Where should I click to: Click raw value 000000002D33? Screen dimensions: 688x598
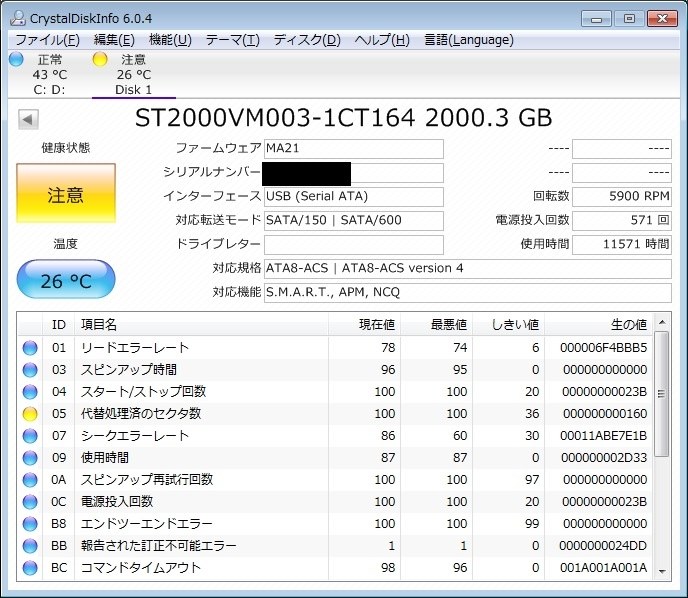(x=604, y=458)
